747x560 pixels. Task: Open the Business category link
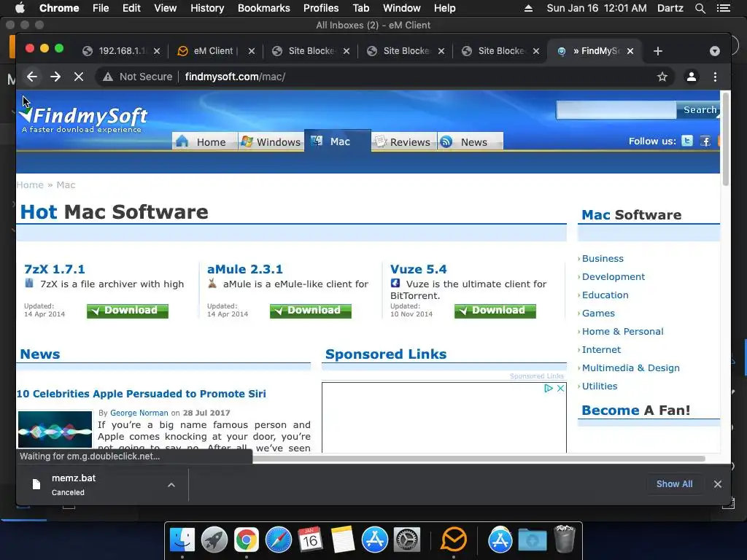pyautogui.click(x=603, y=259)
